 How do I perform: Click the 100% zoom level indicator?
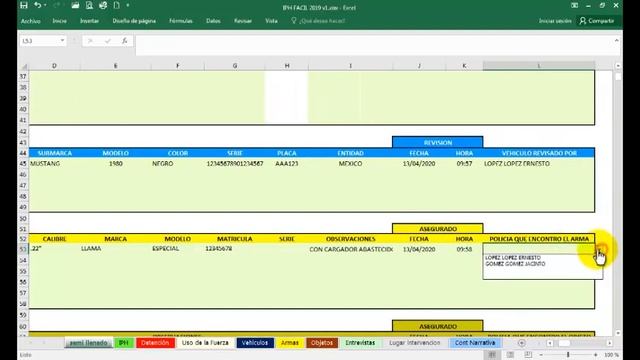611,355
